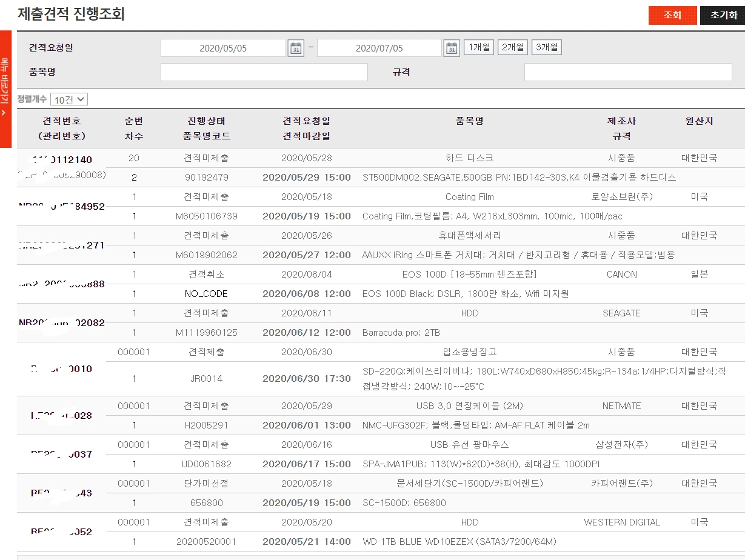
Task: Click the start date field 2020/05/05
Action: 223,48
